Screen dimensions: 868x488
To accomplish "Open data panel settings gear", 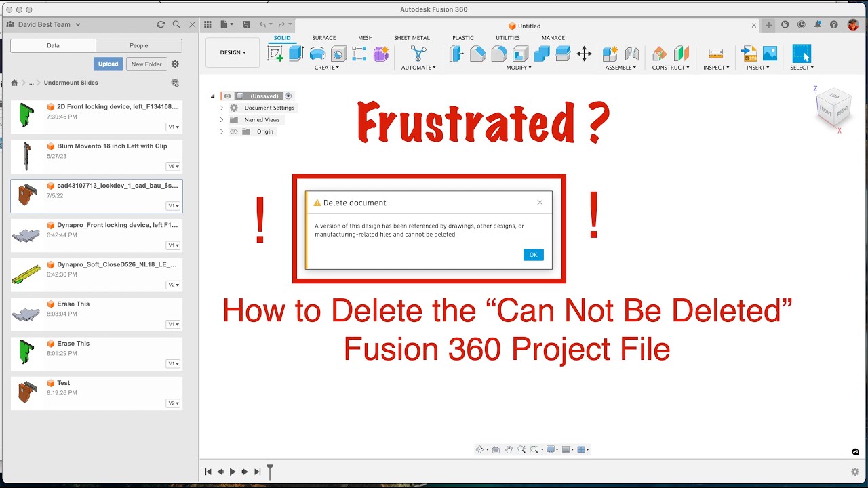I will pos(175,64).
